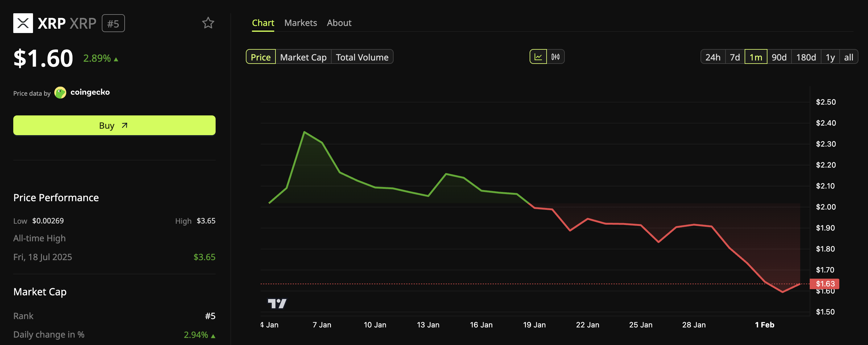Choose the 1y time range
This screenshot has width=868, height=345.
830,57
